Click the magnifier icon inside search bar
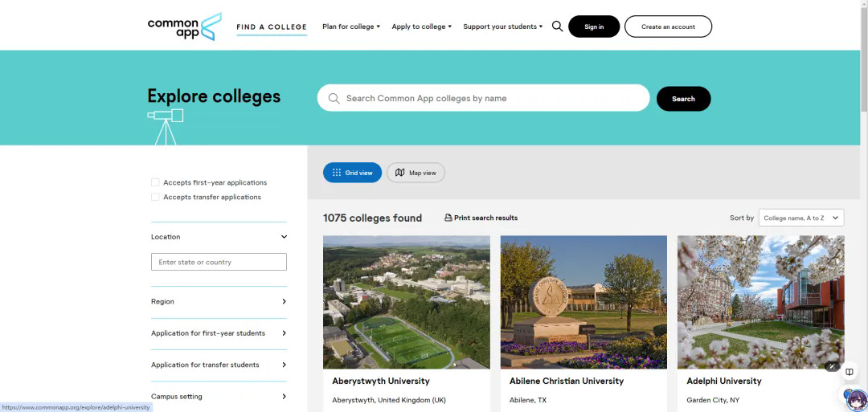Image resolution: width=868 pixels, height=412 pixels. pyautogui.click(x=334, y=98)
